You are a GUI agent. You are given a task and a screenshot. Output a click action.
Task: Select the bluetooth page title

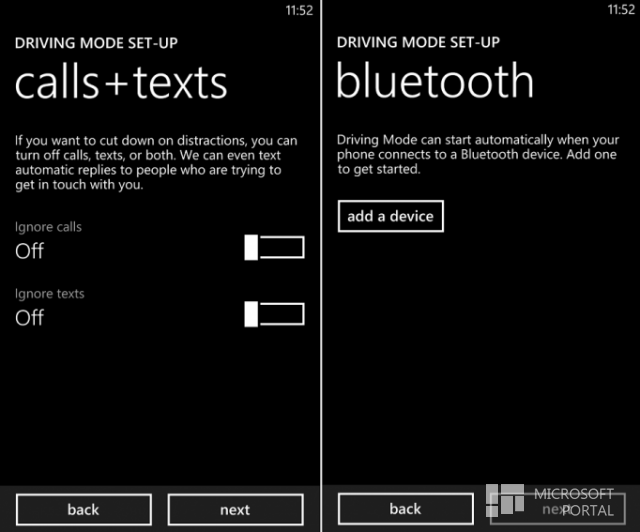pos(435,81)
